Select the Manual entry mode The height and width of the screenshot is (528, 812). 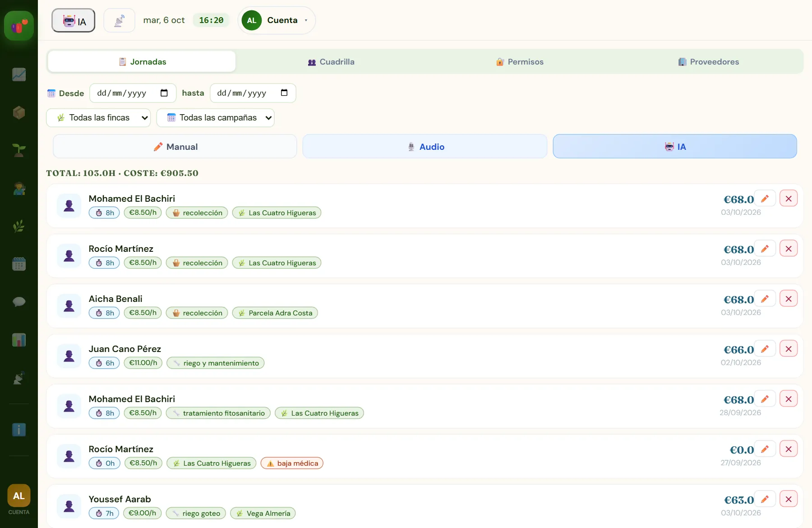175,147
